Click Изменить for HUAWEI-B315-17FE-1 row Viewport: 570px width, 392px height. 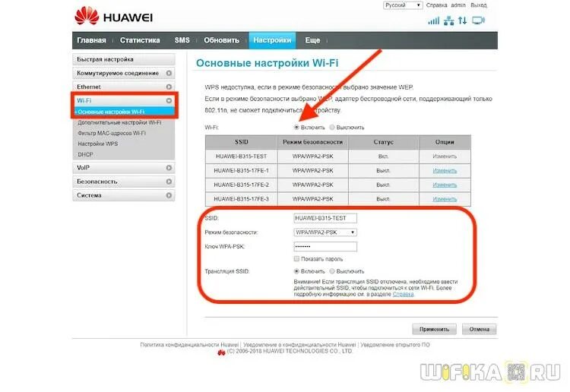point(445,170)
